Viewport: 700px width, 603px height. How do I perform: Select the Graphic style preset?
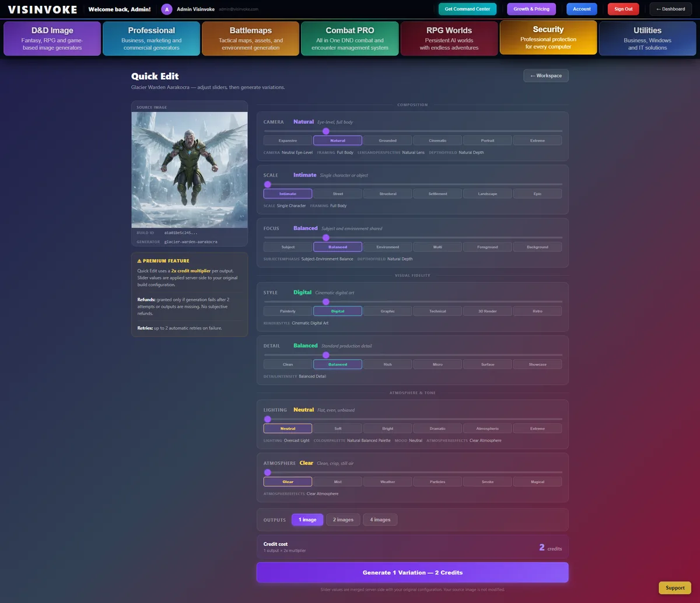tap(388, 311)
